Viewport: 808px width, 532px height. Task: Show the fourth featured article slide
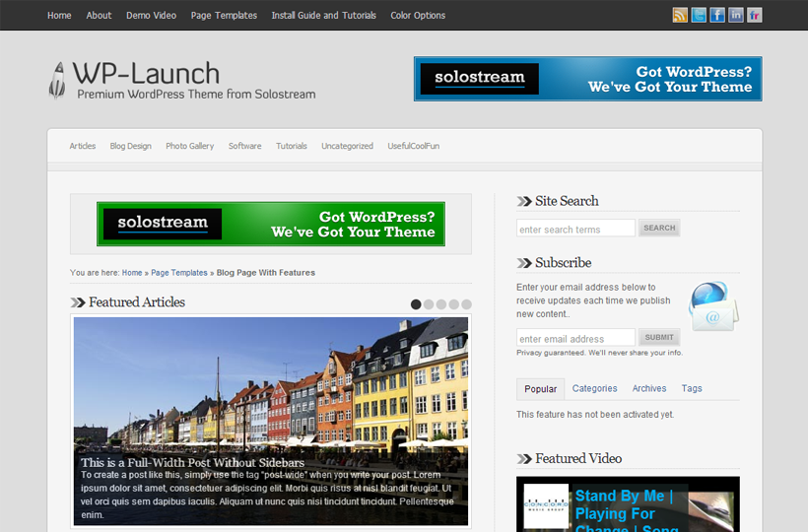454,304
